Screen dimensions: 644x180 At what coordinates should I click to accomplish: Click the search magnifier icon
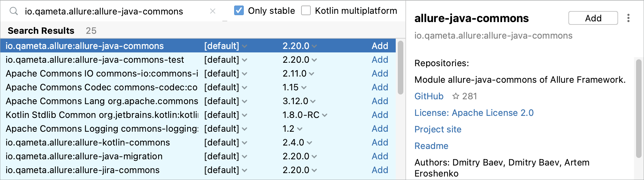14,11
